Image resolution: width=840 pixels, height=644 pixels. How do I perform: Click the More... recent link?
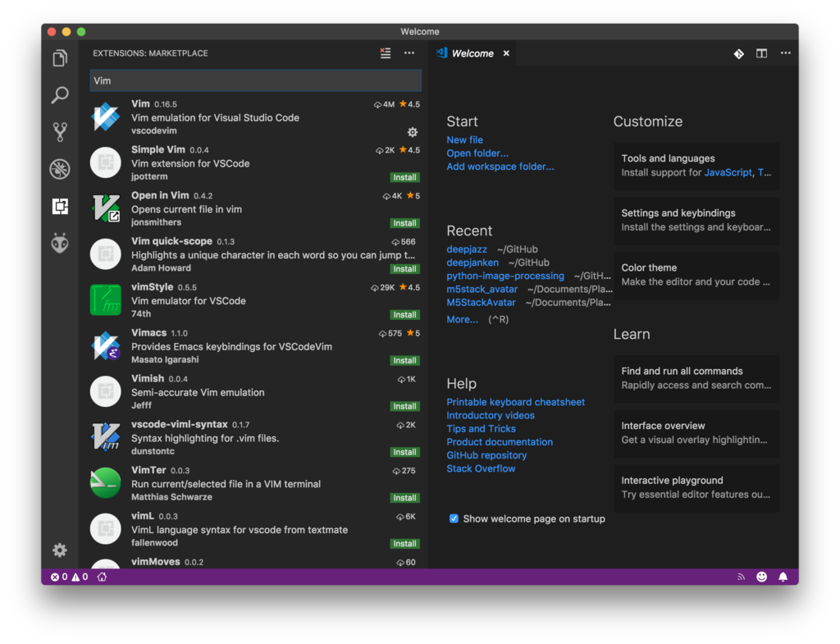[x=463, y=319]
